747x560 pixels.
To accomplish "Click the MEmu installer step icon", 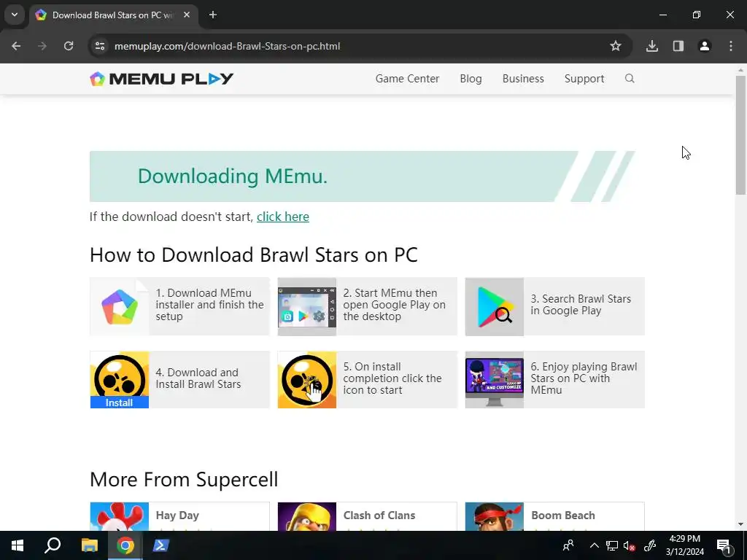I will tap(120, 307).
